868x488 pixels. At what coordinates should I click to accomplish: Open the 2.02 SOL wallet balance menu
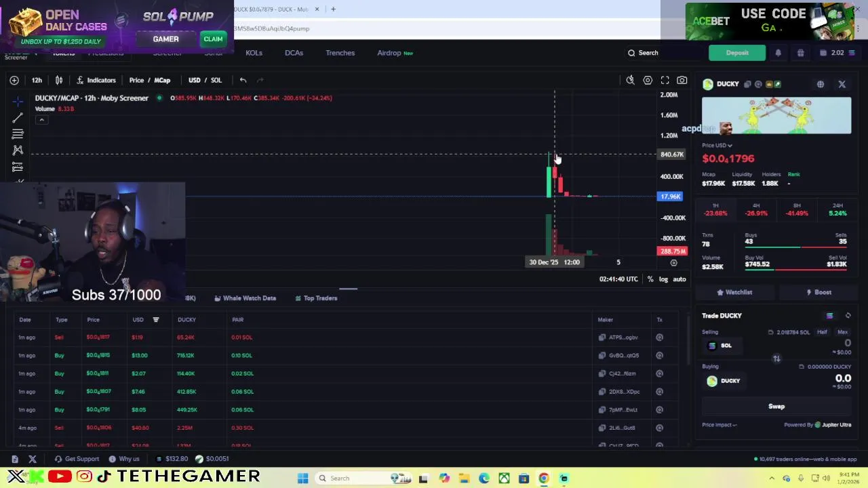coord(837,53)
